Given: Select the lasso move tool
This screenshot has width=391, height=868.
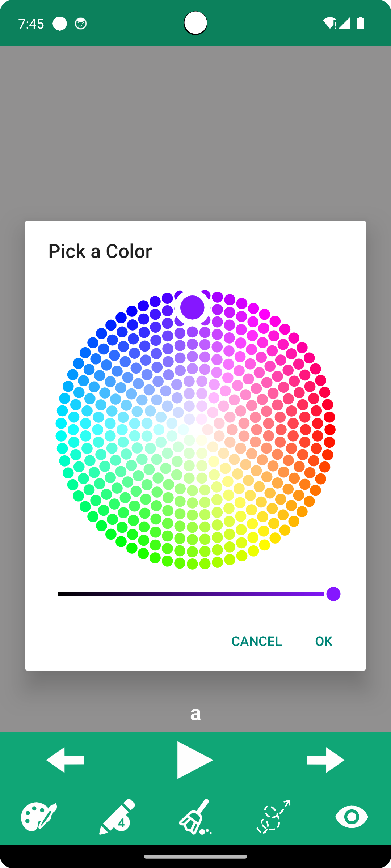Looking at the screenshot, I should point(274,817).
